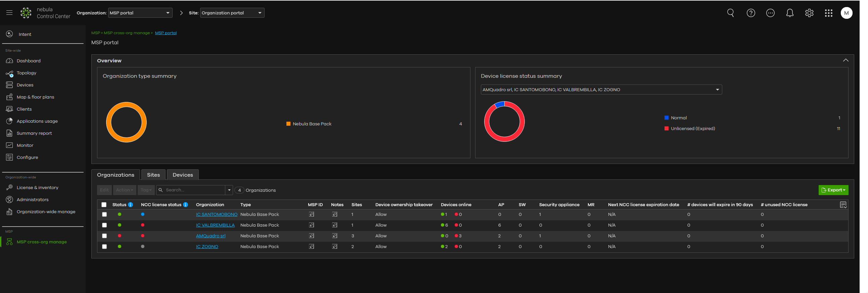868x293 pixels.
Task: Switch to the Devices tab
Action: coord(183,175)
